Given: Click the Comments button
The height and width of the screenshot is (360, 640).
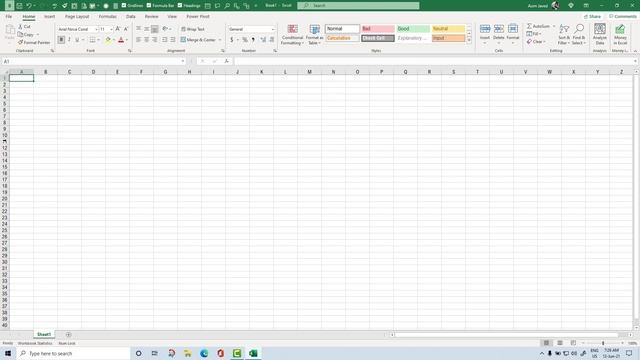Looking at the screenshot, I should pos(622,16).
